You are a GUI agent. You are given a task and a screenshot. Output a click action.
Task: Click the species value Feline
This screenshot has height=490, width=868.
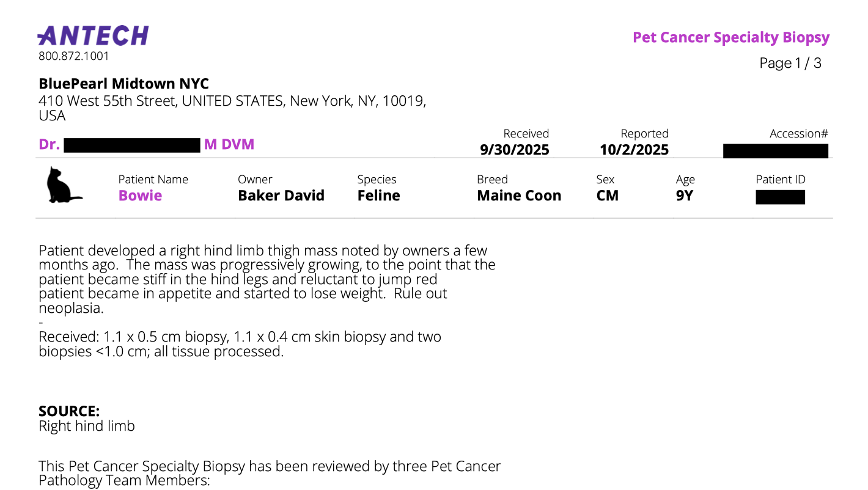click(378, 196)
